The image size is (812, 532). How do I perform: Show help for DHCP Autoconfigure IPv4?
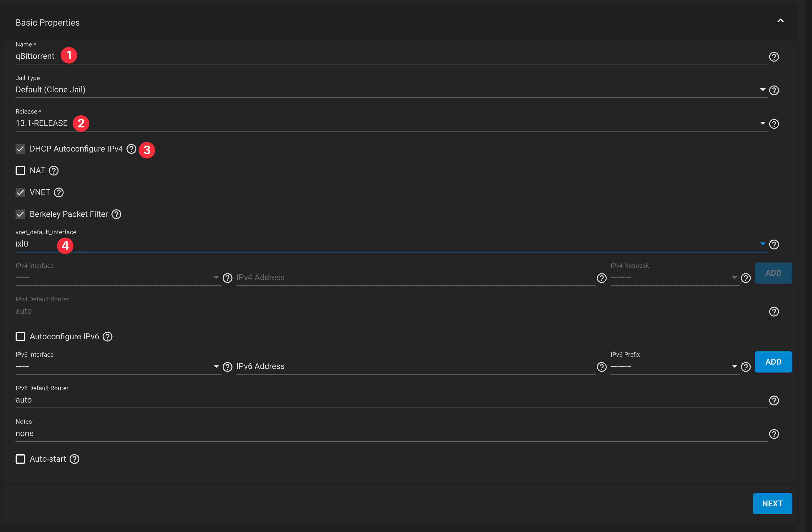click(131, 149)
